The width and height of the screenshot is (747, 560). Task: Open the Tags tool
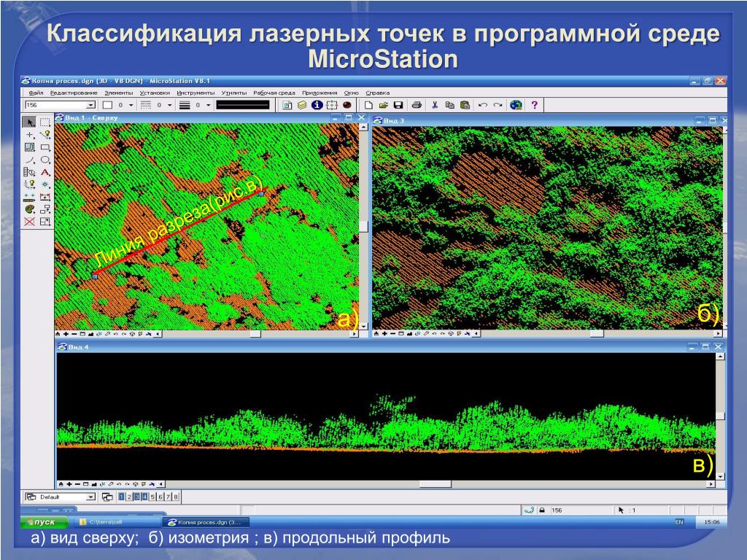coord(29,172)
